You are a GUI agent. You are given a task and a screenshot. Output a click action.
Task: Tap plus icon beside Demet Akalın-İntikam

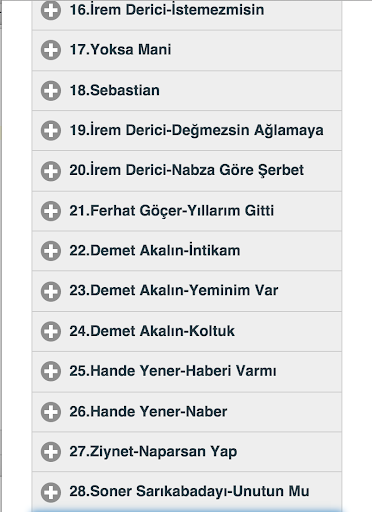[x=51, y=251]
